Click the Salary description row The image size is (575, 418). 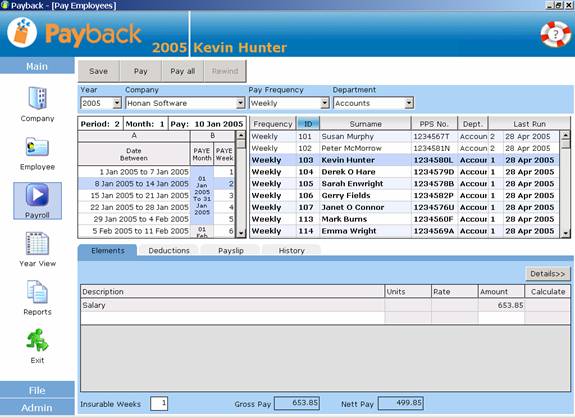click(x=232, y=305)
